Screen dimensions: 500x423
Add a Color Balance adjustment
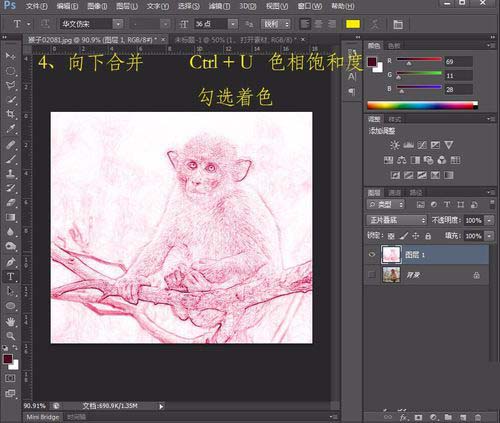[x=402, y=160]
